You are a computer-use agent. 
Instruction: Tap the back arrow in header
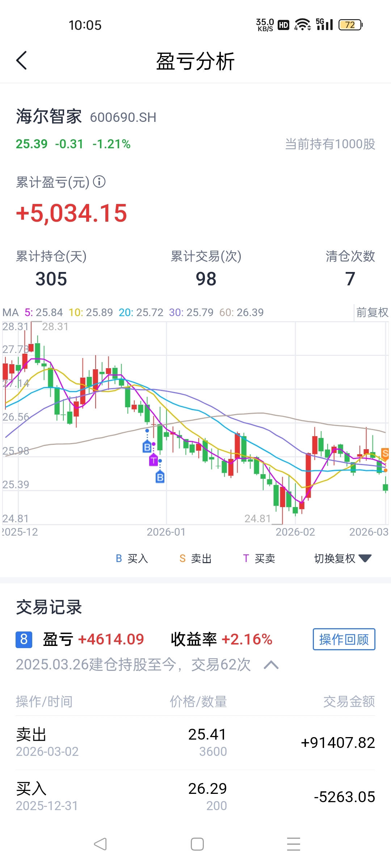tap(22, 60)
